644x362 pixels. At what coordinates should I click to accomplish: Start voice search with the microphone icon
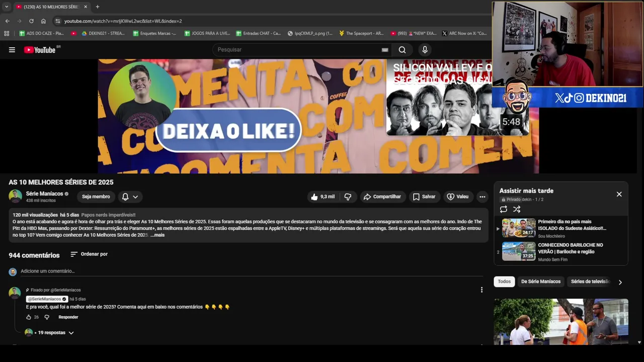coord(425,50)
